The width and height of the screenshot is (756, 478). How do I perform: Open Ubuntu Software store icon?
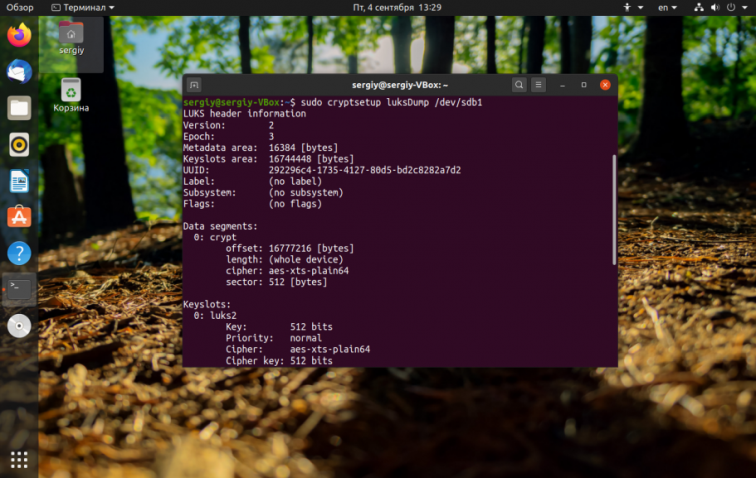click(x=19, y=217)
